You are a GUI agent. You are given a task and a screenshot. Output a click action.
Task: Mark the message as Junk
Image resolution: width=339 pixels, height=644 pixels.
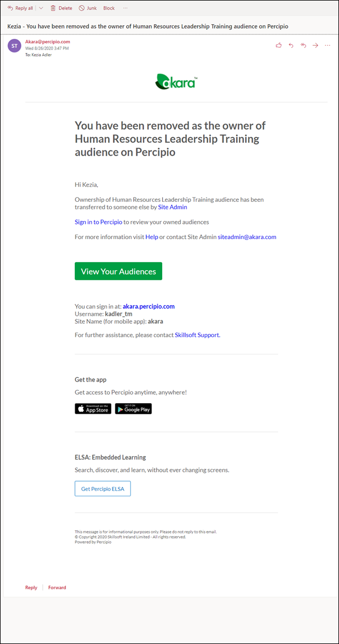(89, 8)
